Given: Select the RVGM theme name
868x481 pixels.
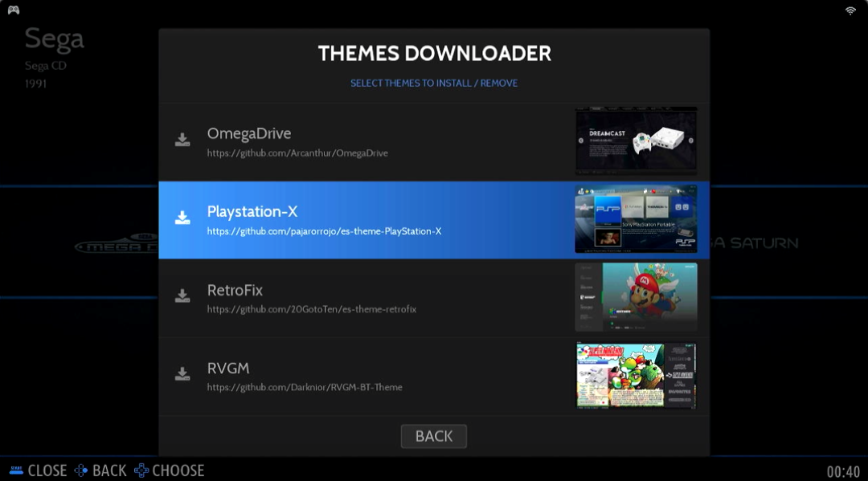Looking at the screenshot, I should coord(228,369).
